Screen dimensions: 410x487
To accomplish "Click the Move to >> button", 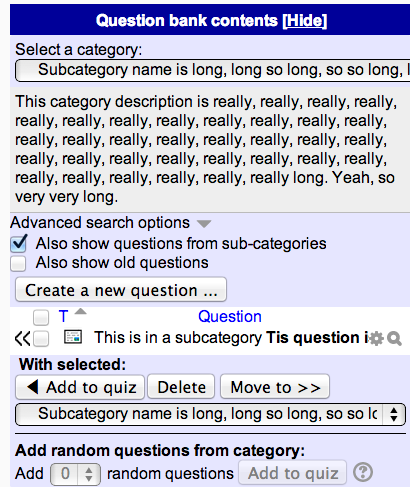I will click(x=275, y=387).
